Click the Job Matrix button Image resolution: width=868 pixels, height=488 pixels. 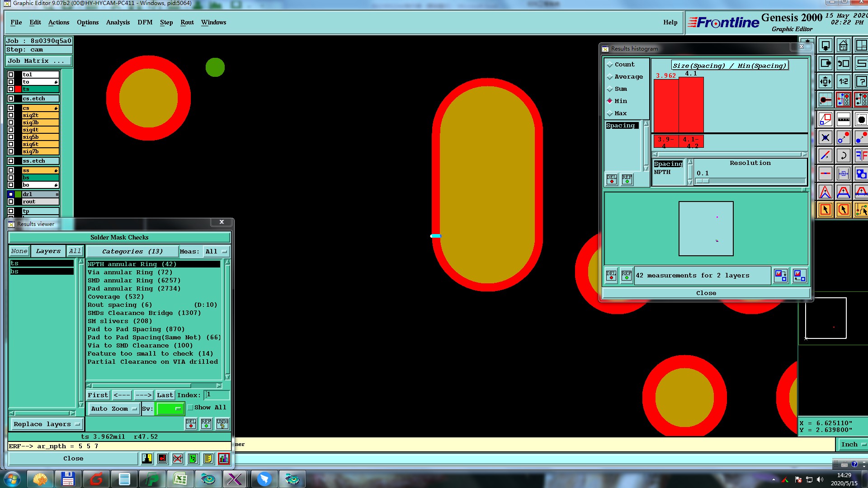pyautogui.click(x=38, y=61)
